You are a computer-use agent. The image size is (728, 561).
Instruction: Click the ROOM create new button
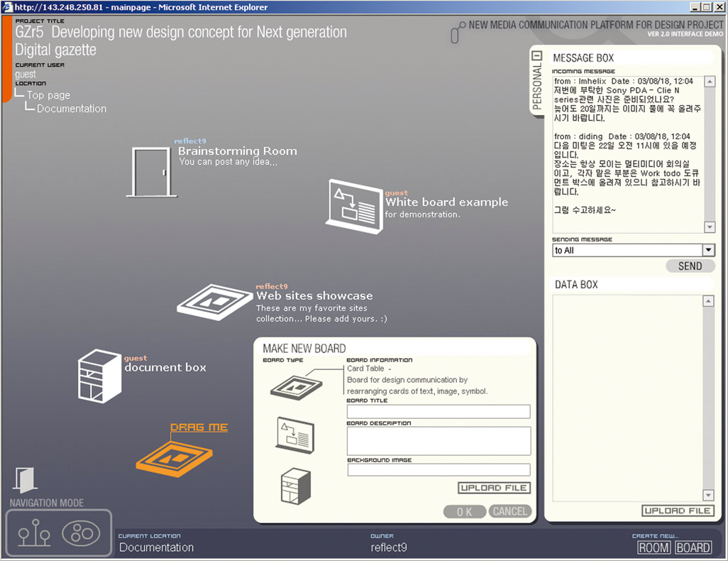coord(653,548)
